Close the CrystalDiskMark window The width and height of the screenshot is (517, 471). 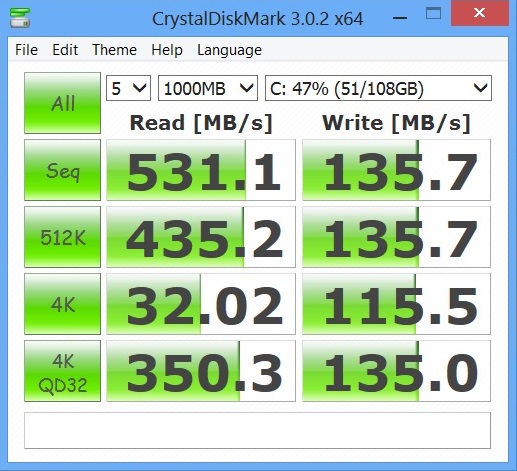click(x=480, y=13)
